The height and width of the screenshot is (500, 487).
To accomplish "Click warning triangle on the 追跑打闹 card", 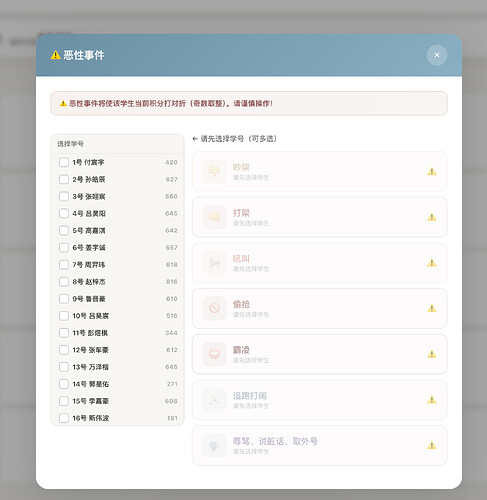I will coord(432,400).
